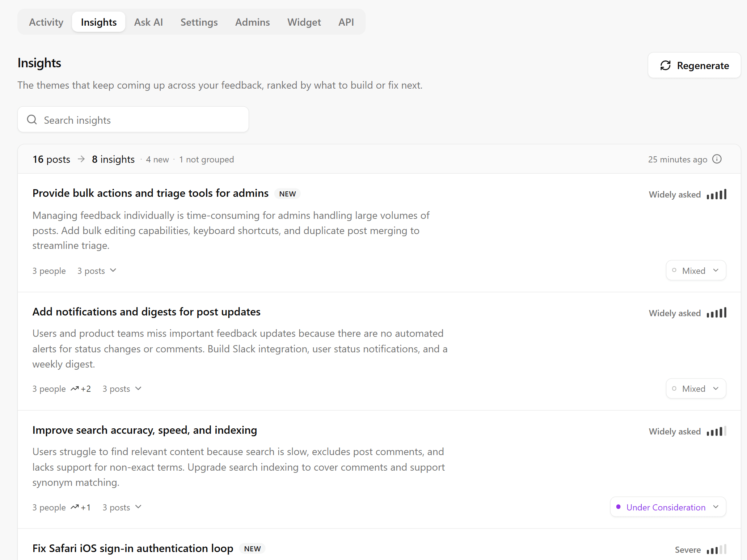747x560 pixels.
Task: Expand 3 posts under search accuracy insight
Action: click(x=122, y=507)
